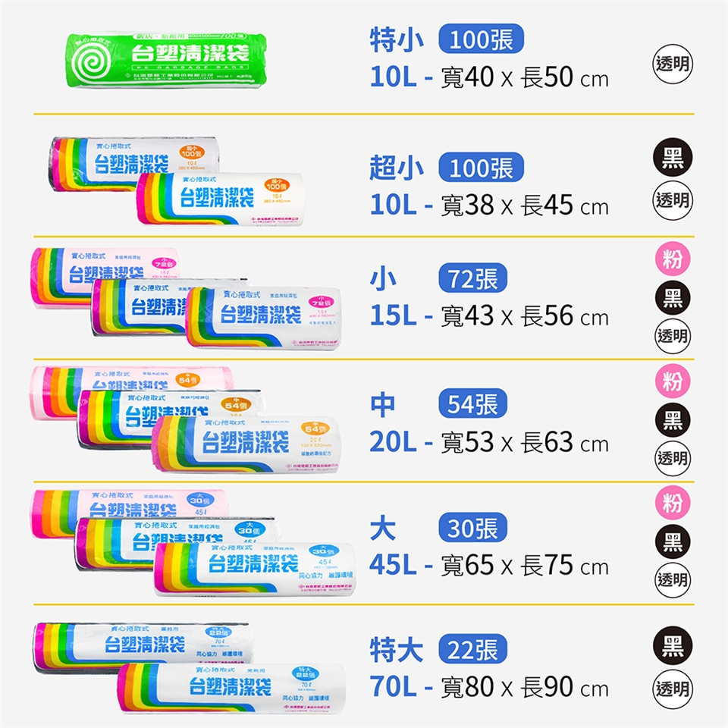728x728 pixels.
Task: Click the 15L 寬43 x 長56 dimensions text
Action: (489, 316)
